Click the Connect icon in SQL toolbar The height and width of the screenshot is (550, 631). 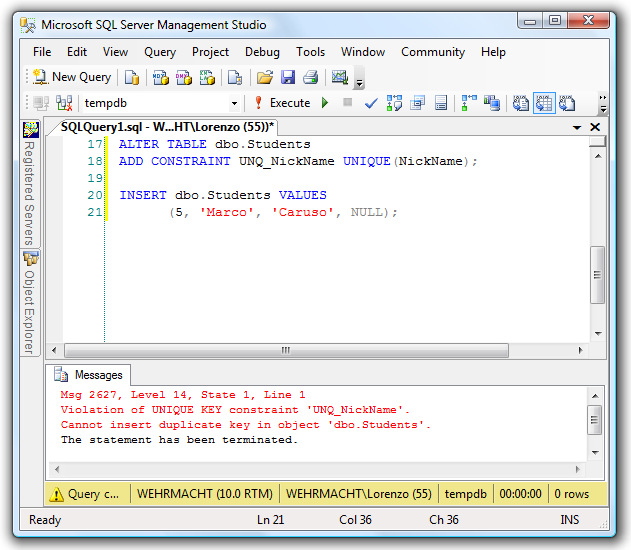click(41, 103)
